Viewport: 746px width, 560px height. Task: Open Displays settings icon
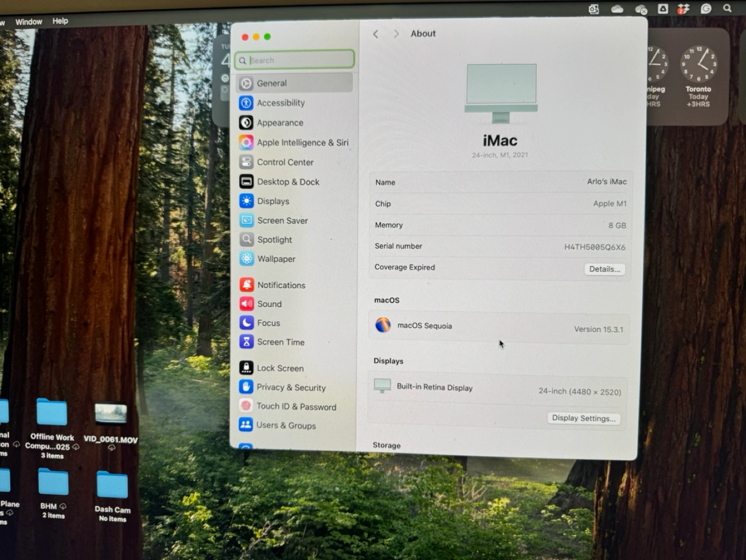click(x=247, y=201)
